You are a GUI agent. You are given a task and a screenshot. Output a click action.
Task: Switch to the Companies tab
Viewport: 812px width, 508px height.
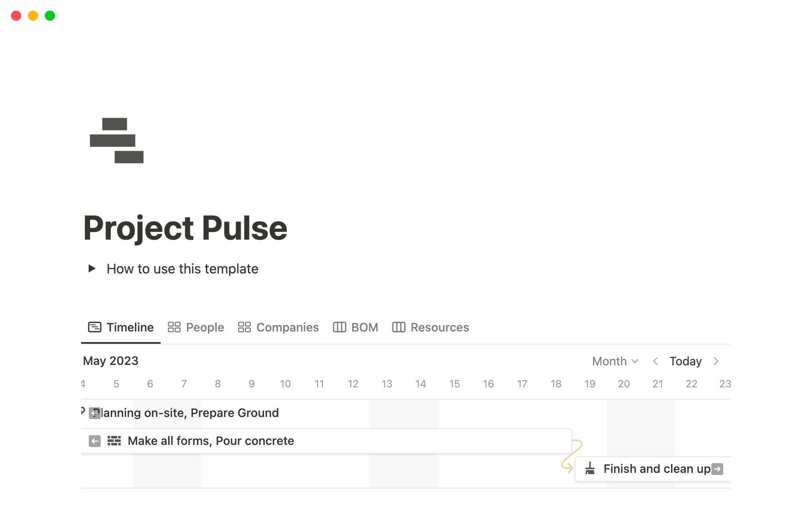[288, 327]
